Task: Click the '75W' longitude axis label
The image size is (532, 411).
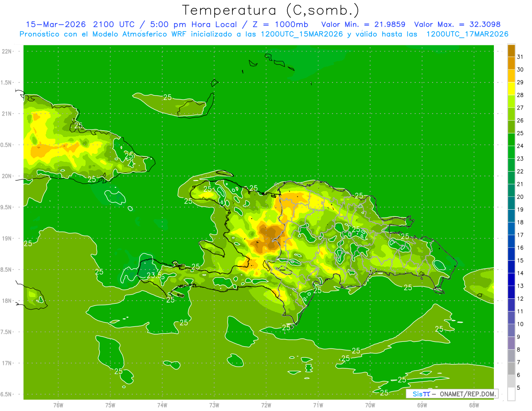Action: coord(110,405)
